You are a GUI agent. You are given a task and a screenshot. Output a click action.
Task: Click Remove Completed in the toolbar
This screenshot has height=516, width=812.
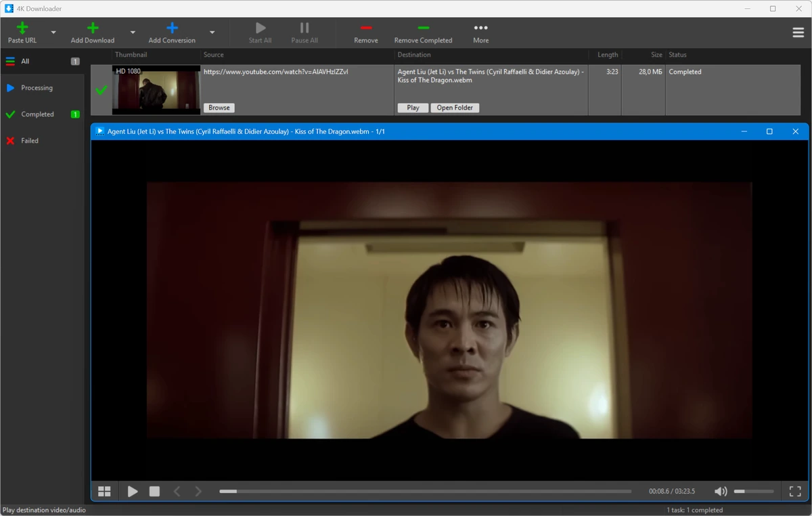coord(423,33)
